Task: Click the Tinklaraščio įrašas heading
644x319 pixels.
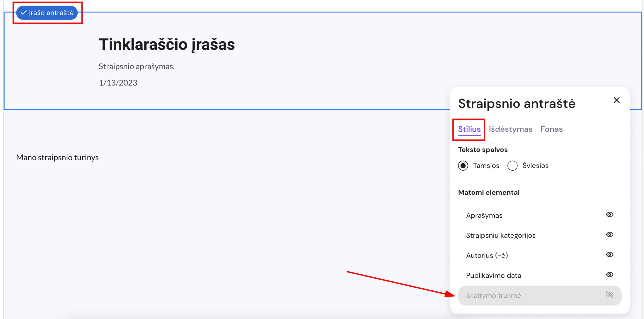Action: [x=167, y=44]
